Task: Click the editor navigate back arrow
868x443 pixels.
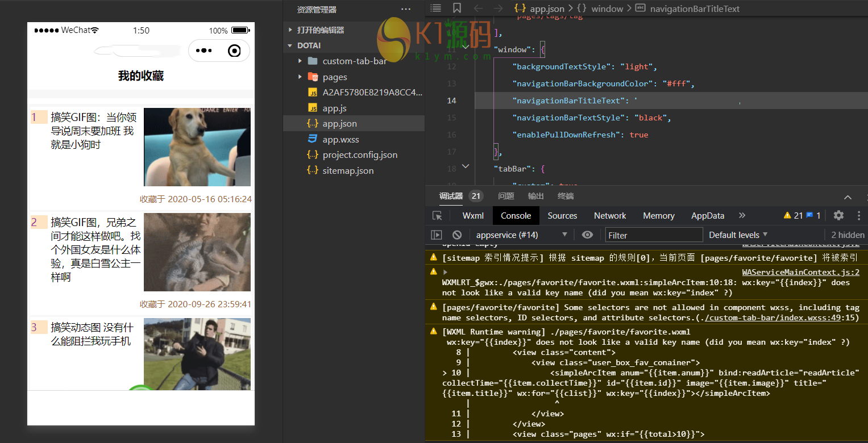Action: pos(478,8)
